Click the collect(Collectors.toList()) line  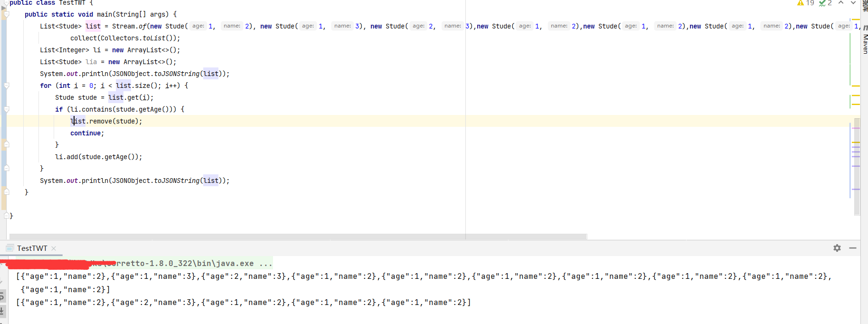[125, 38]
